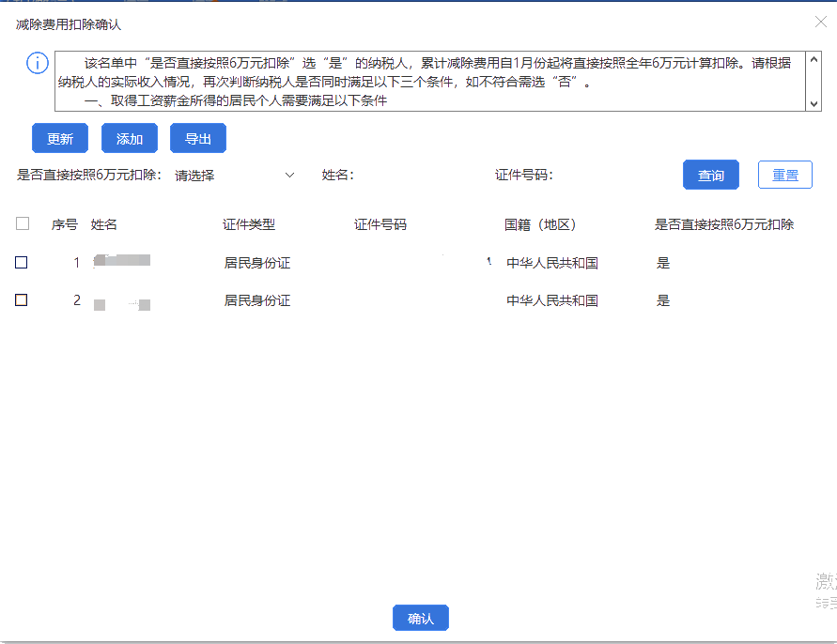This screenshot has height=644, width=837.
Task: Check the checkbox for row 2
Action: point(21,302)
